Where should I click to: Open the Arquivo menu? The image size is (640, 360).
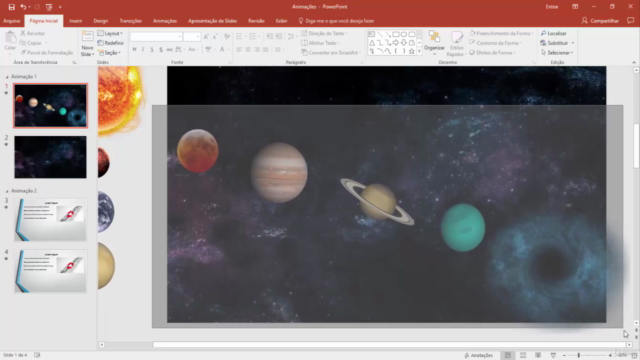11,21
